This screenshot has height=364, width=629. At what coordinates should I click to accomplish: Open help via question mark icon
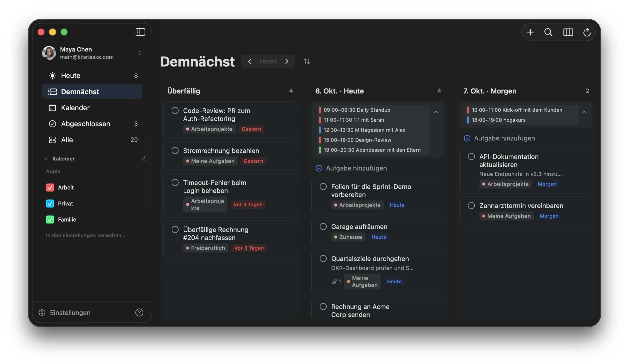[139, 312]
